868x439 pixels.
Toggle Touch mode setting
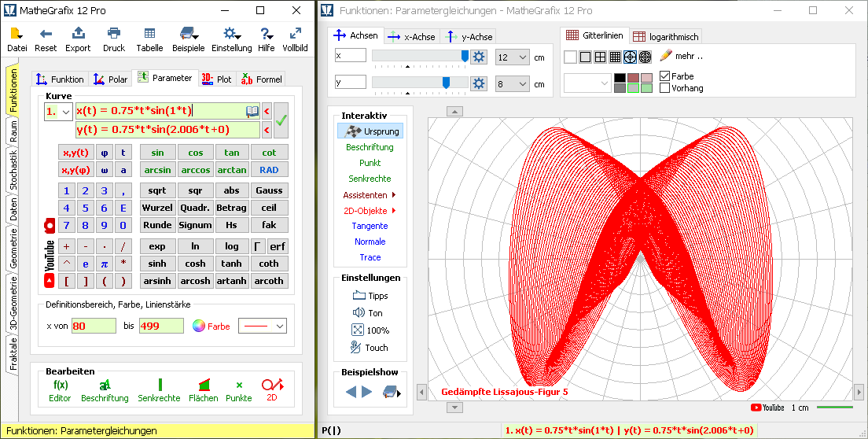coord(370,348)
